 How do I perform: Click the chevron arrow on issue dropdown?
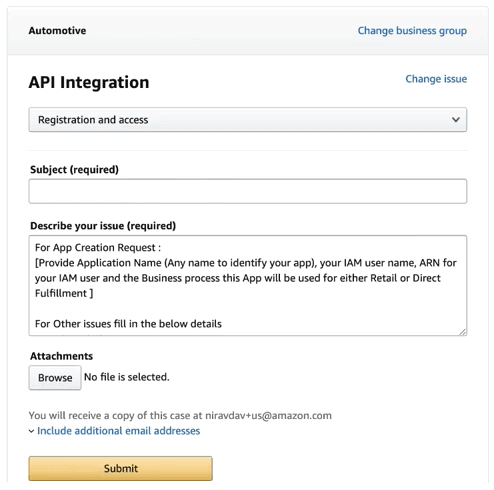click(x=456, y=119)
